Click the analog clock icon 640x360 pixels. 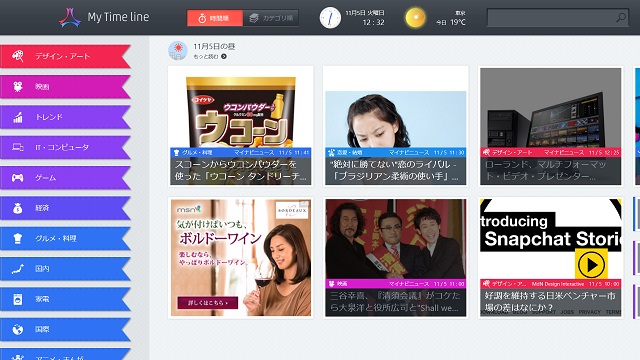tap(330, 18)
